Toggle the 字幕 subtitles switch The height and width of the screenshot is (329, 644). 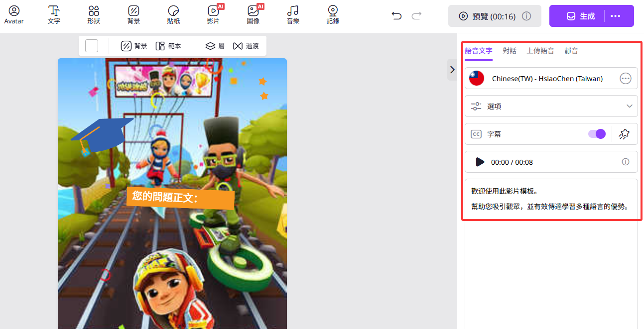point(597,134)
